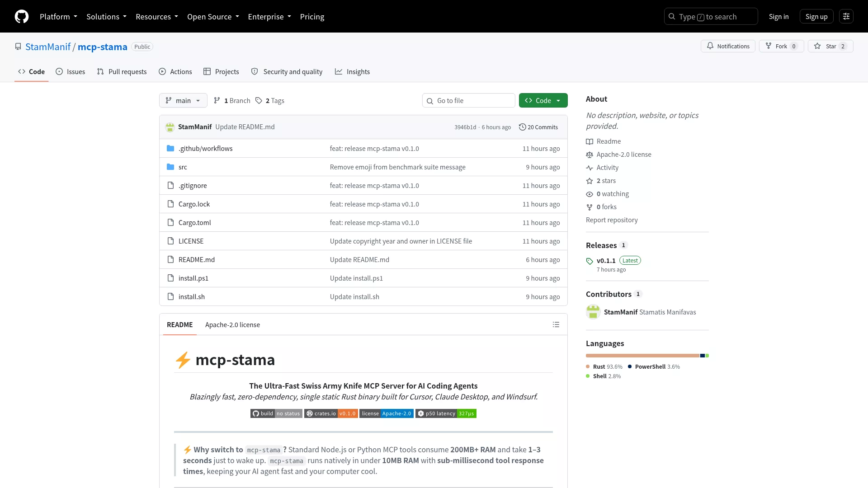The width and height of the screenshot is (868, 488).
Task: Expand the Solutions menu
Action: (x=106, y=16)
